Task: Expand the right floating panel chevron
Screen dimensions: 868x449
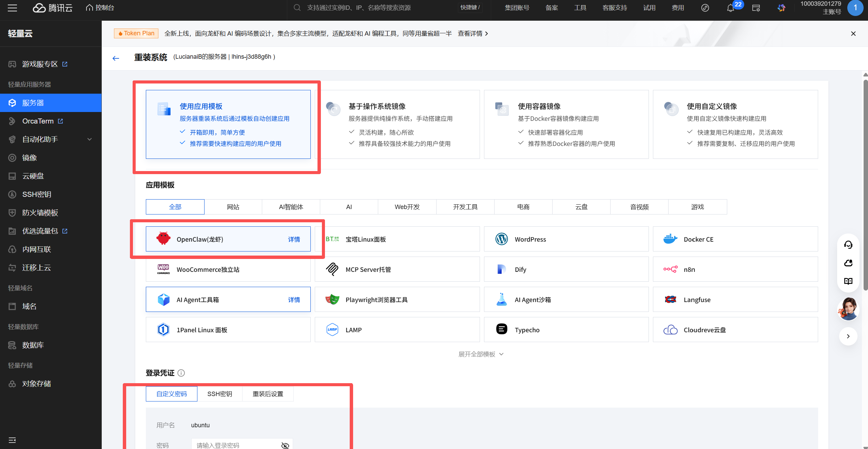Action: pos(848,336)
